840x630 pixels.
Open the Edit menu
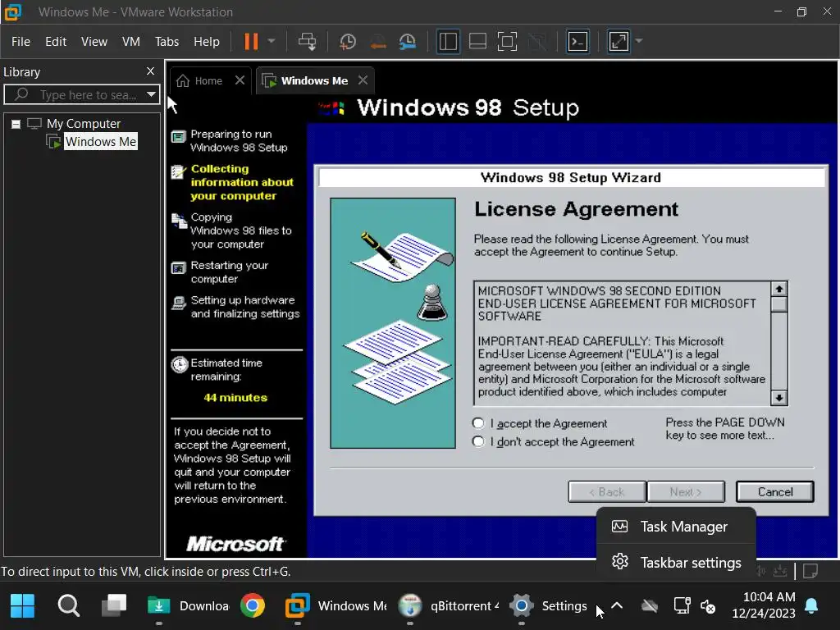point(56,41)
